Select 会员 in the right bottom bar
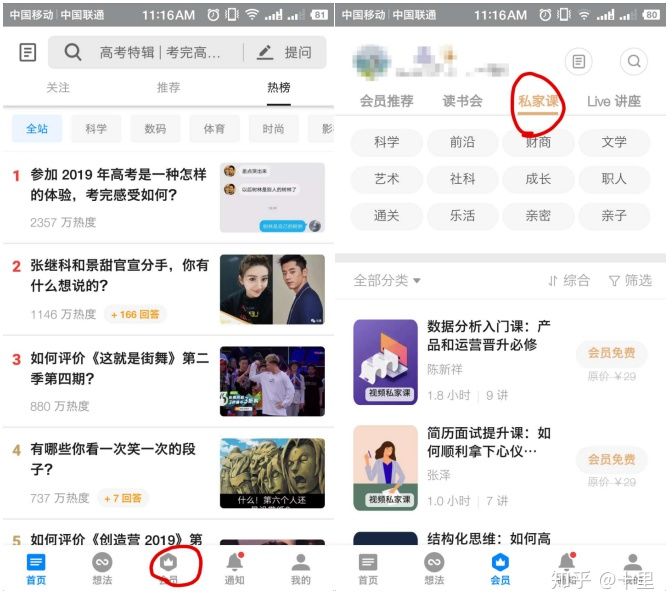The height and width of the screenshot is (609, 672). click(x=500, y=570)
